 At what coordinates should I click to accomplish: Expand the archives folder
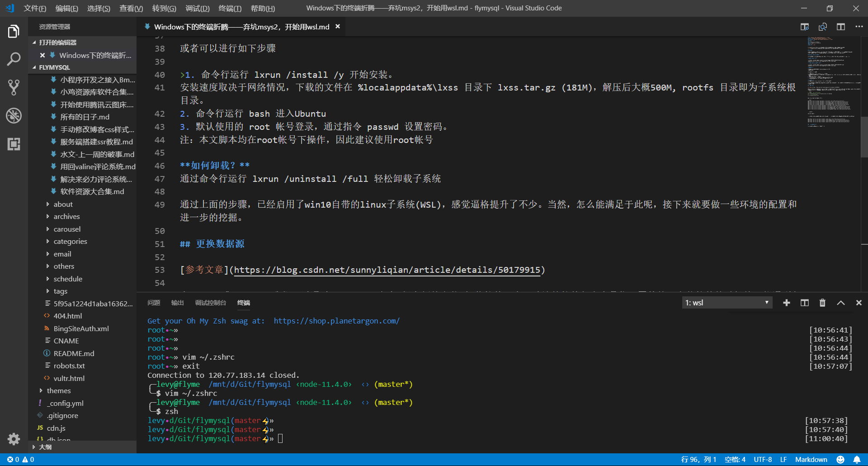click(x=66, y=217)
